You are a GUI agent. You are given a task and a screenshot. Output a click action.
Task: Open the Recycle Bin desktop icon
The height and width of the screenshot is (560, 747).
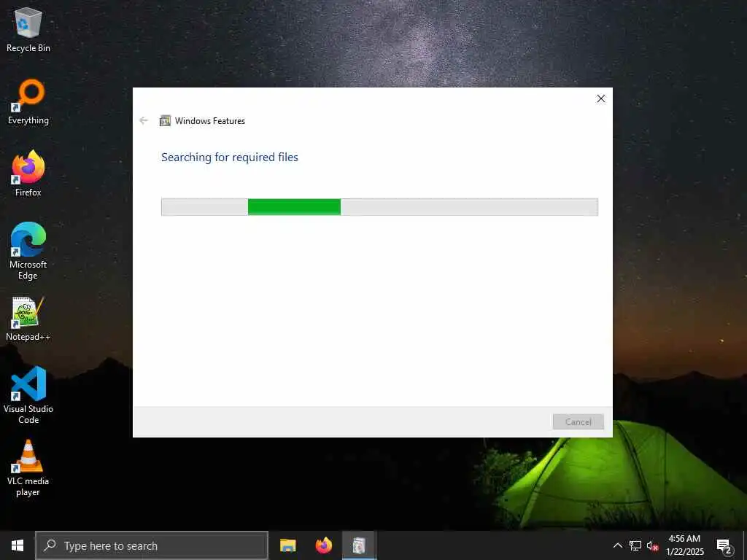point(28,30)
